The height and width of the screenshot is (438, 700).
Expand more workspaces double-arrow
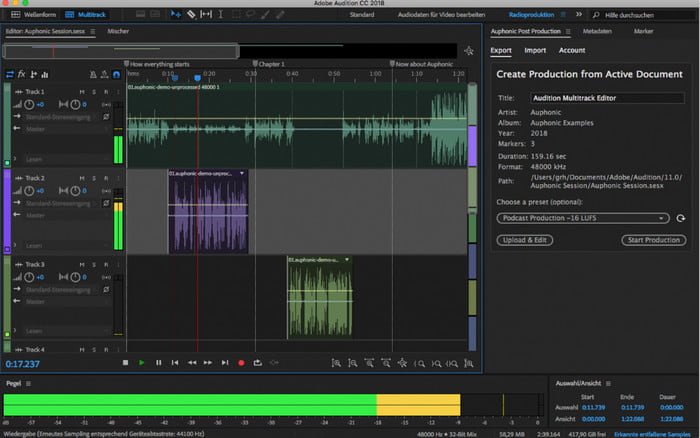(579, 14)
